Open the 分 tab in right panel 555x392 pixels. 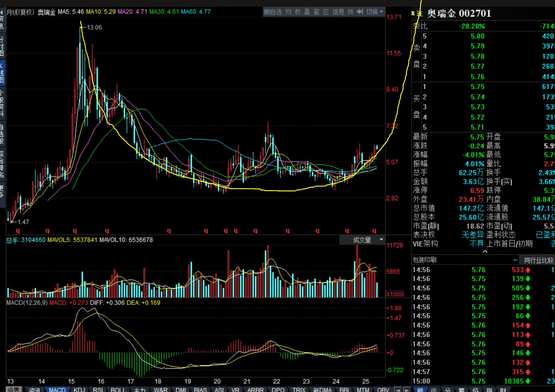pyautogui.click(x=448, y=390)
